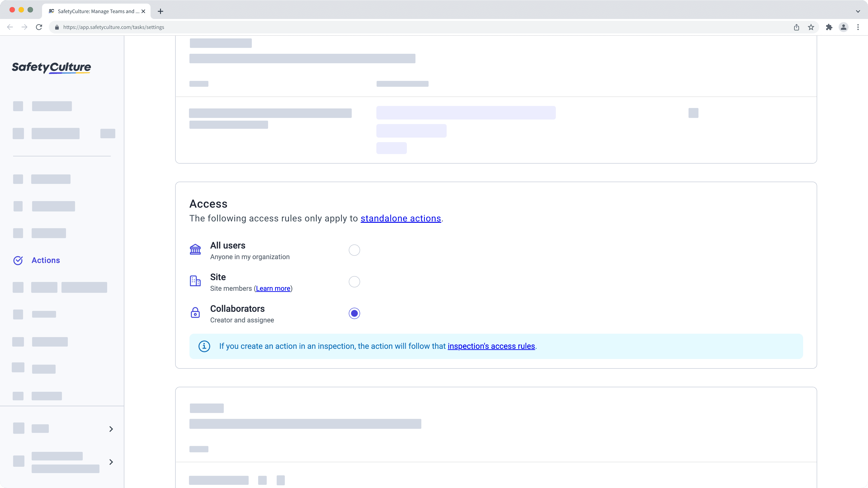This screenshot has height=488, width=868.
Task: Click the info icon in the blue banner
Action: pos(205,346)
